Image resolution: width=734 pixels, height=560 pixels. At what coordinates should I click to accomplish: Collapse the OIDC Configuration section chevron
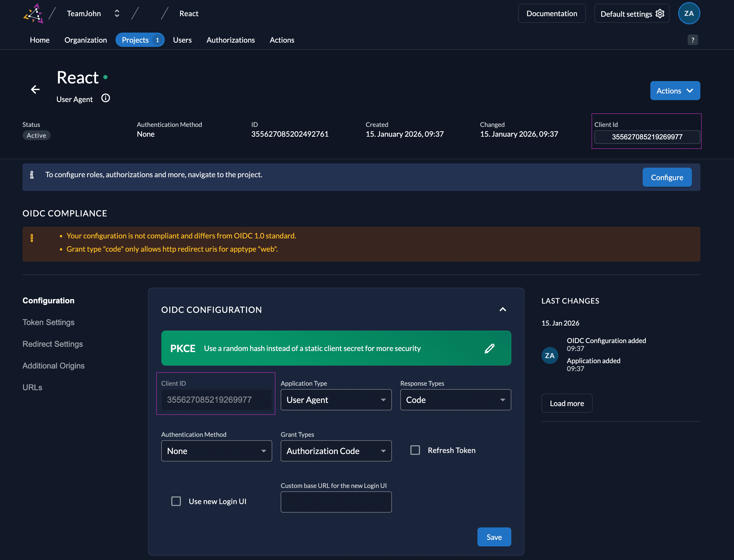(503, 310)
